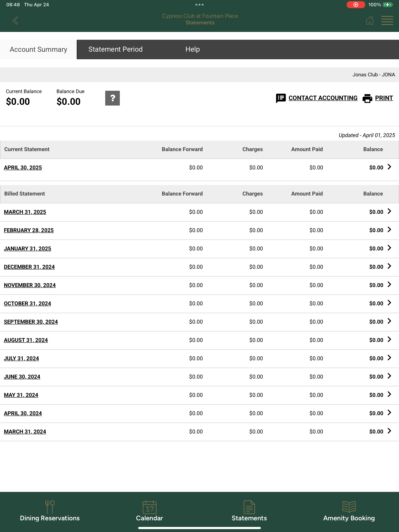Open Statements from bottom bar

(249, 511)
